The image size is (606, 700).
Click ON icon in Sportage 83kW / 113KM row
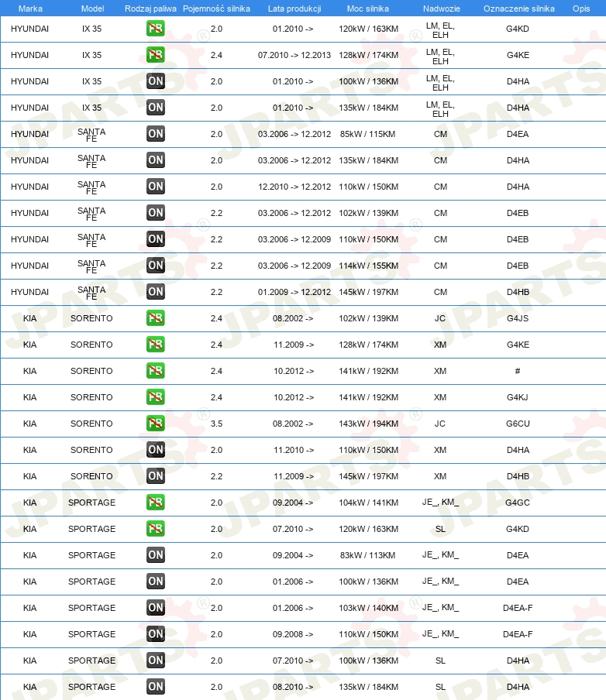click(156, 555)
